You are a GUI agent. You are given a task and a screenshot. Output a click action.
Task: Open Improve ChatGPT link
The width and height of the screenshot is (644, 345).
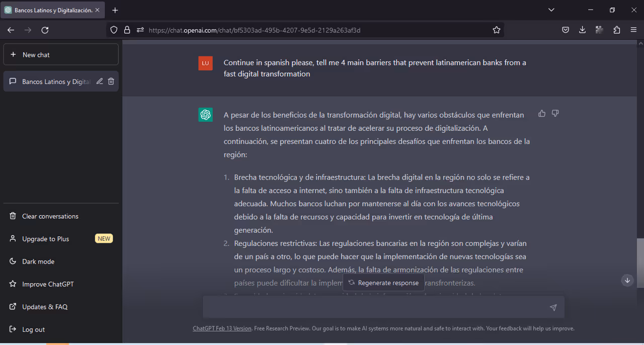coord(61,284)
